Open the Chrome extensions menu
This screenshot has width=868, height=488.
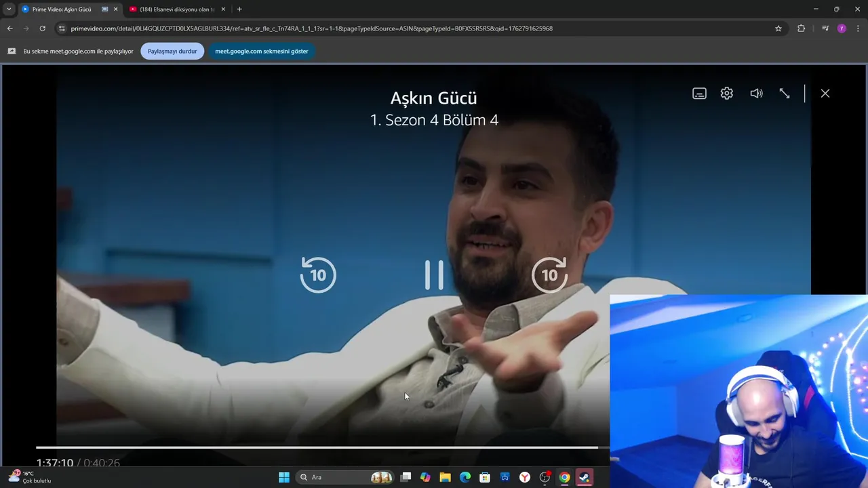click(x=801, y=28)
